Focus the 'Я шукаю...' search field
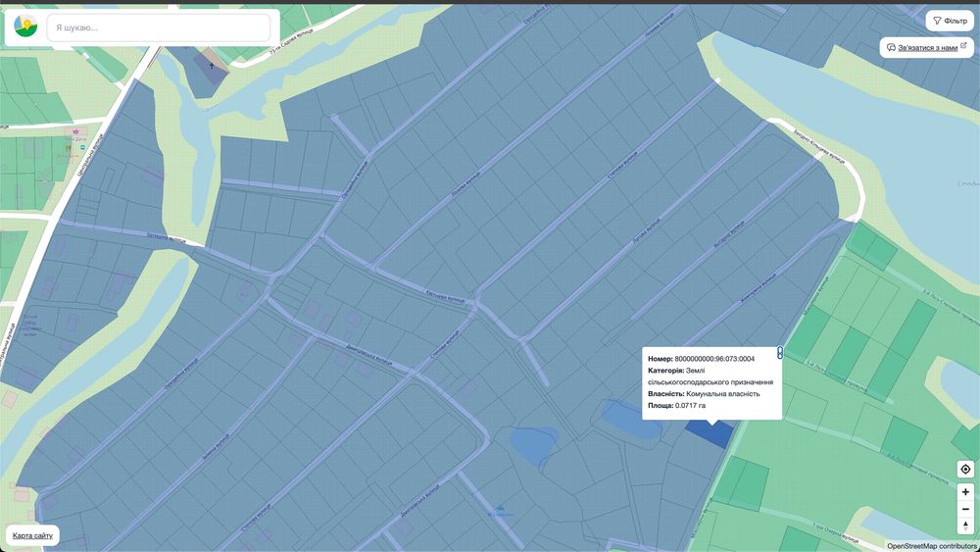 pyautogui.click(x=159, y=27)
